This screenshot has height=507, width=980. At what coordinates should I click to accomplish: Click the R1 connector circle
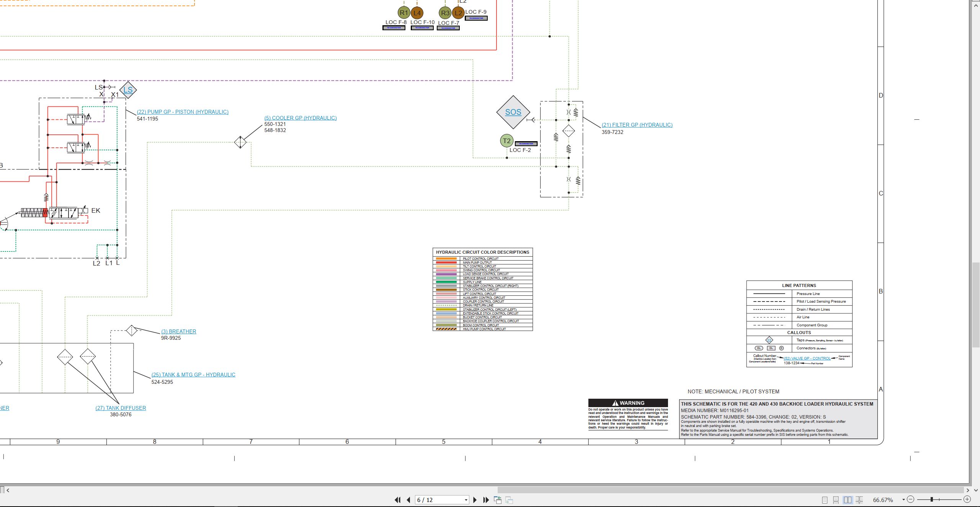404,13
